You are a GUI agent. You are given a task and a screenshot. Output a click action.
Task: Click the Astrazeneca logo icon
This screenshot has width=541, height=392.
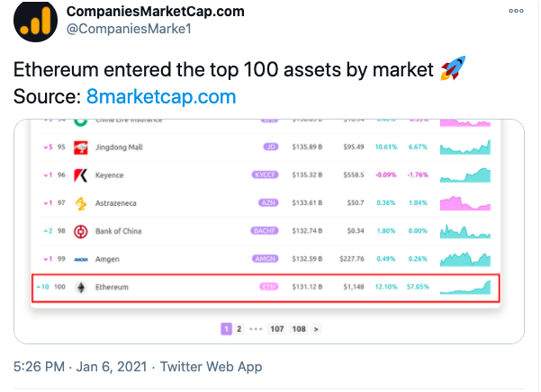pyautogui.click(x=80, y=203)
